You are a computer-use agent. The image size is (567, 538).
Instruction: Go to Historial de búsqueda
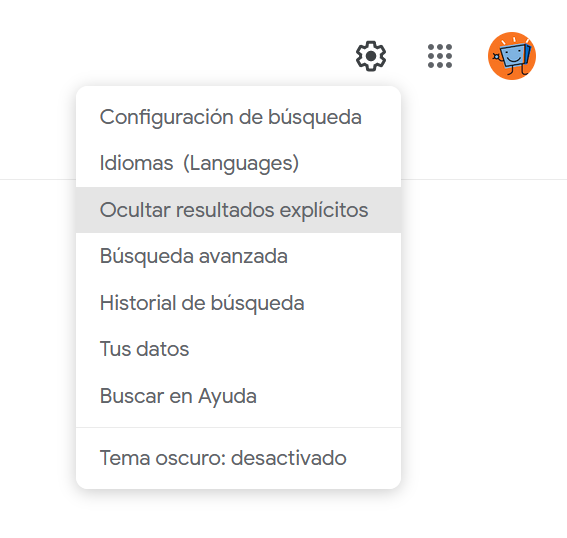(x=238, y=303)
